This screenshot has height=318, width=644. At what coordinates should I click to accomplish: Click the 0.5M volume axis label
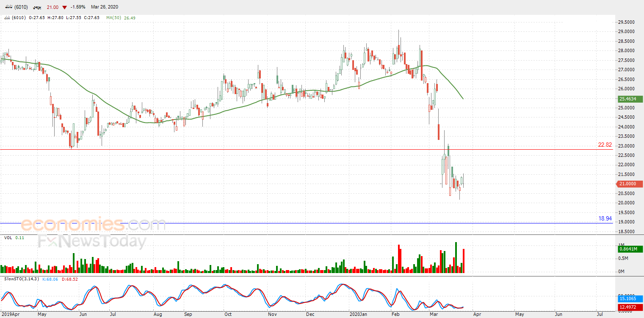624,259
